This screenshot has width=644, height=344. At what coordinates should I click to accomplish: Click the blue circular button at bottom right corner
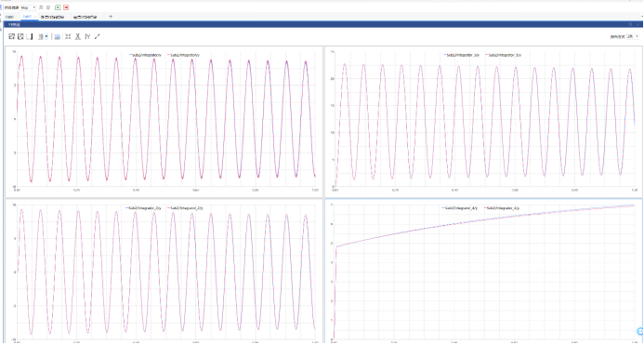(x=639, y=331)
